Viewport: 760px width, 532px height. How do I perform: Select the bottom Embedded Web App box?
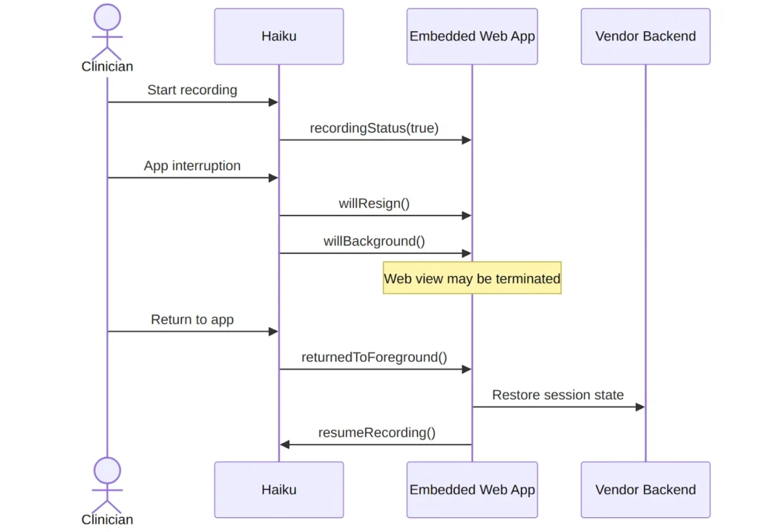(472, 490)
